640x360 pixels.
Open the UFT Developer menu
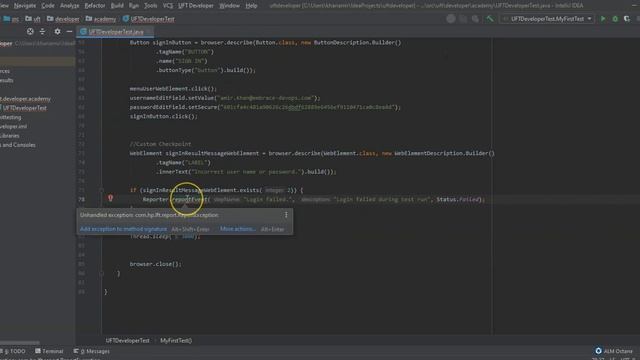[196, 6]
